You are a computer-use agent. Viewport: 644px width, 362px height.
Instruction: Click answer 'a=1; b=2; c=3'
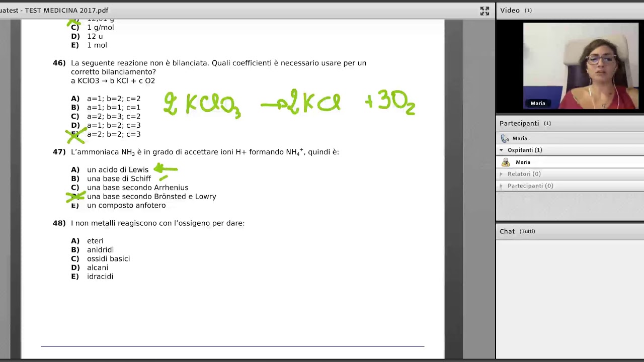pyautogui.click(x=114, y=125)
